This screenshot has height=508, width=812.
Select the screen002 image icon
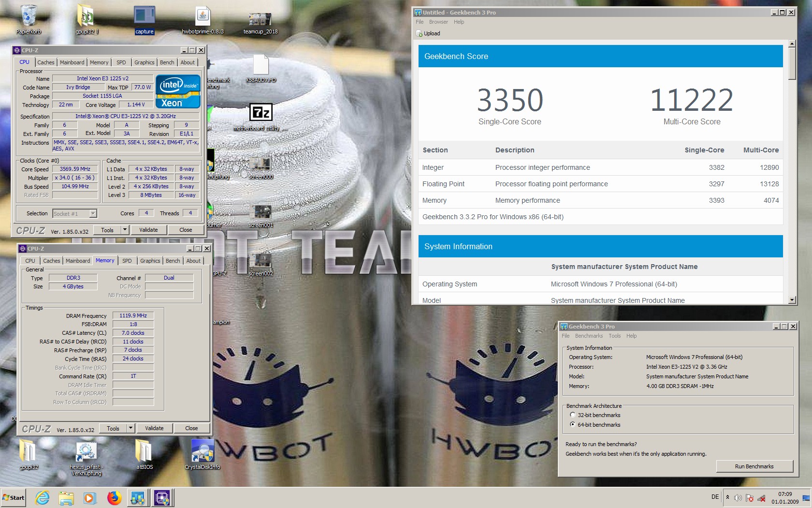coord(261,264)
